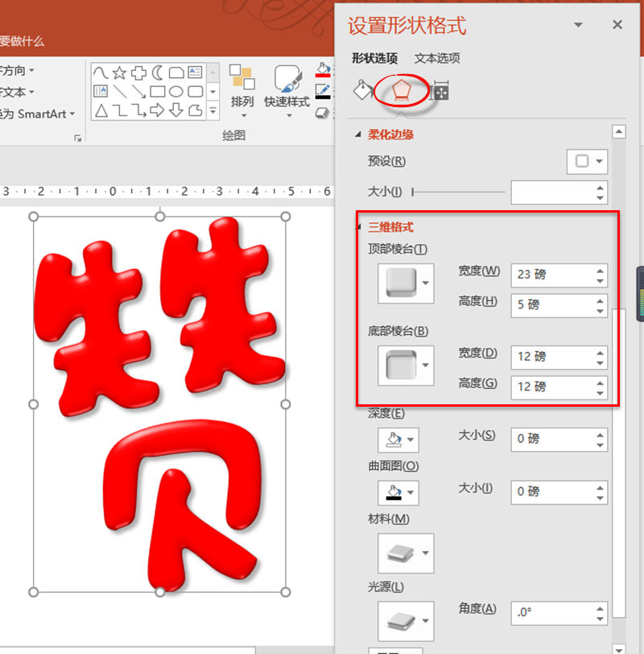Select the oval shape
The image size is (644, 654).
[176, 91]
